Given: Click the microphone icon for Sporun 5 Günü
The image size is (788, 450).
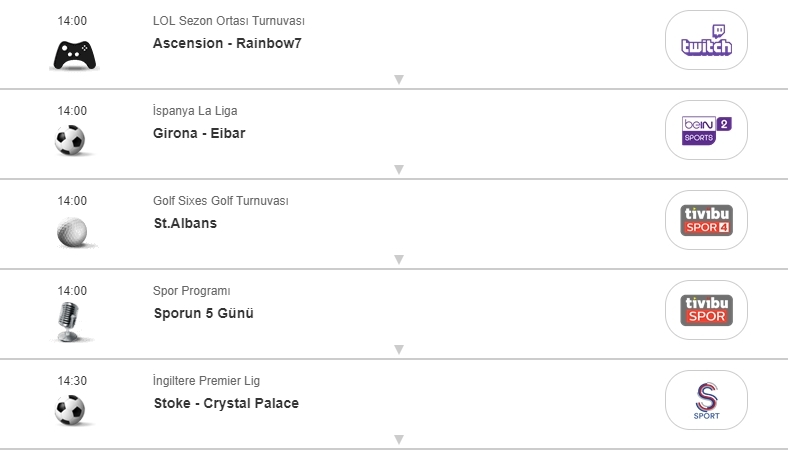Looking at the screenshot, I should pos(70,322).
